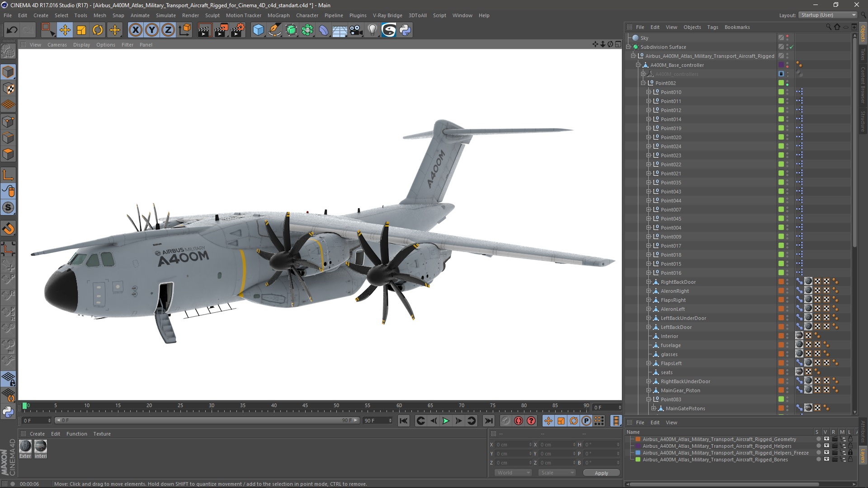Select the Rotate tool
Screen dimensions: 868x488
click(98, 30)
